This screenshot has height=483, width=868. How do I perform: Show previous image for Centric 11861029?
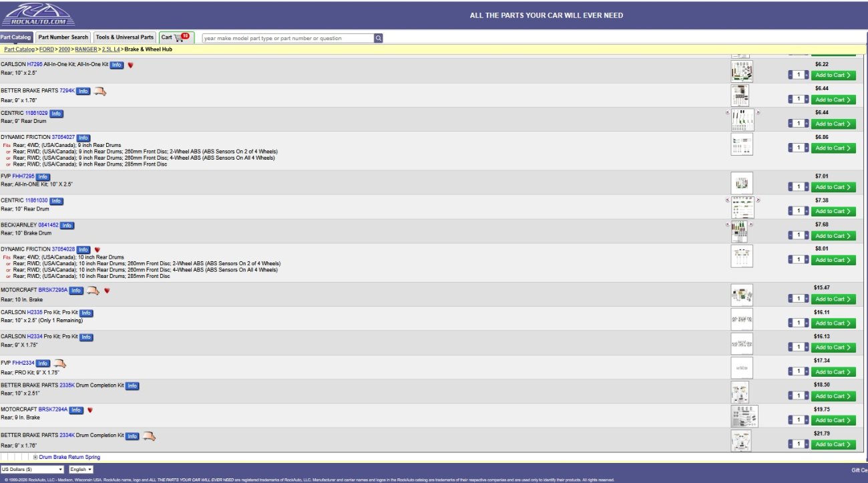tap(727, 112)
